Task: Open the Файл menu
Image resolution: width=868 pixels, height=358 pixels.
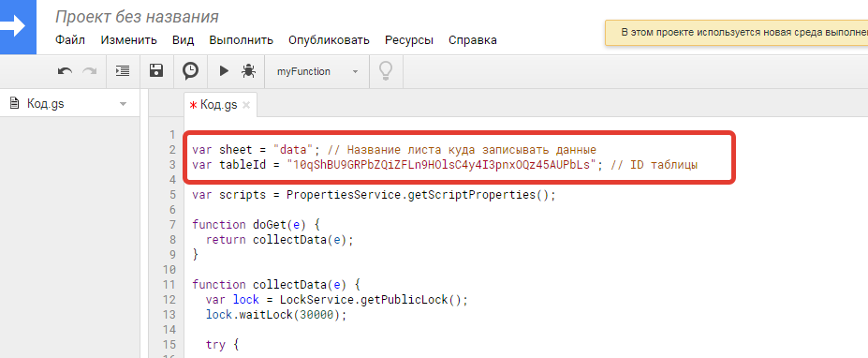Action: click(70, 40)
